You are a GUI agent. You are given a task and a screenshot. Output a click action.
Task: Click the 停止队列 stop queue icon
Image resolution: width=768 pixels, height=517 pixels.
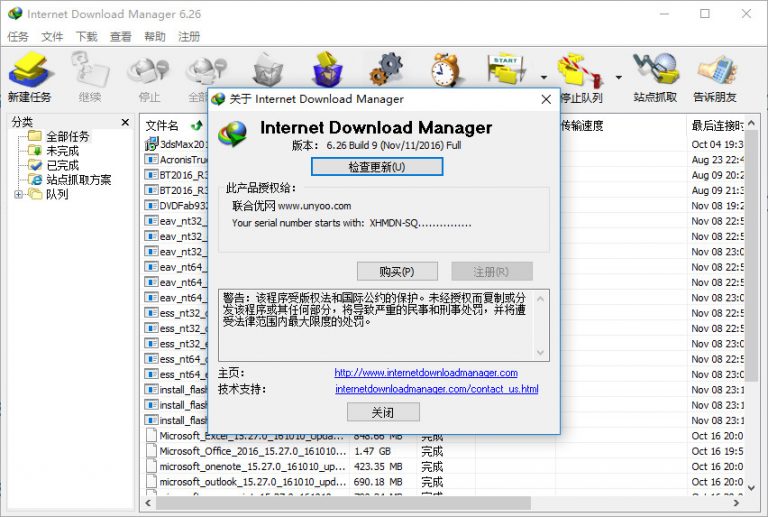[580, 77]
